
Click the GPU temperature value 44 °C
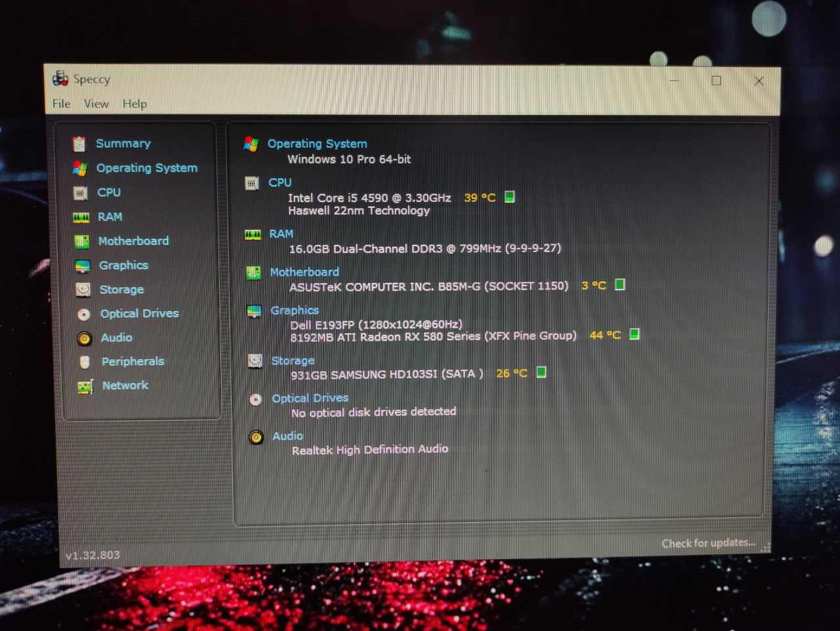pyautogui.click(x=605, y=335)
